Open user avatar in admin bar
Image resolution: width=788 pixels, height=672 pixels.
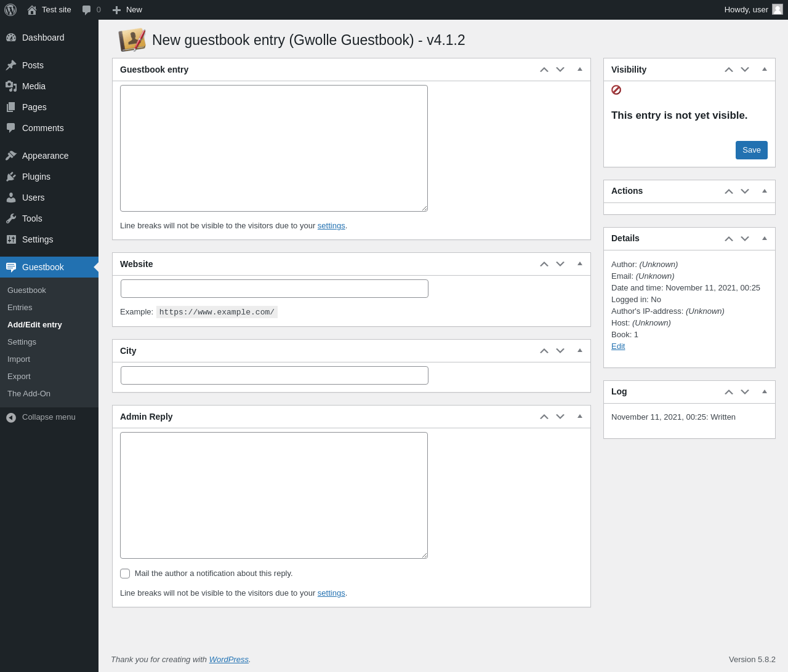(x=778, y=9)
